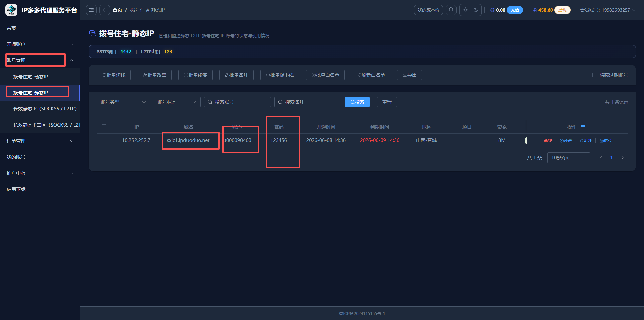Go to previous page arrow

click(601, 158)
